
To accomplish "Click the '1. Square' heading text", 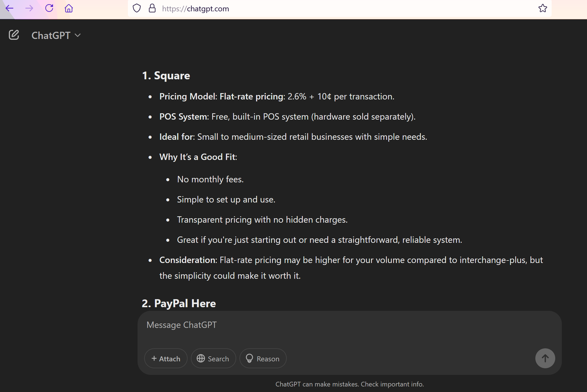I will tap(166, 76).
